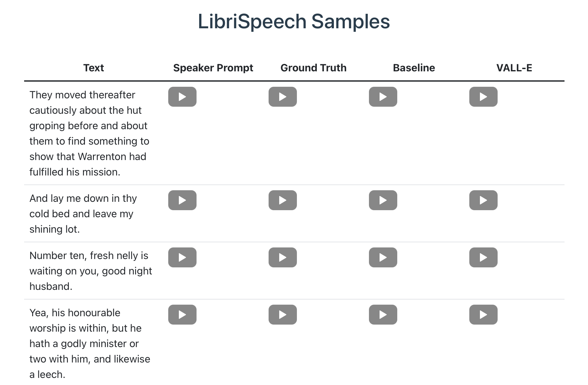This screenshot has width=588, height=385.
Task: Play Baseline audio for "shining lot" row
Action: (383, 200)
